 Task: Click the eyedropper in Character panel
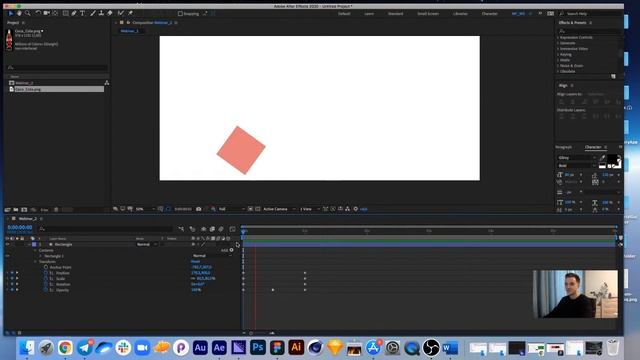coord(602,158)
